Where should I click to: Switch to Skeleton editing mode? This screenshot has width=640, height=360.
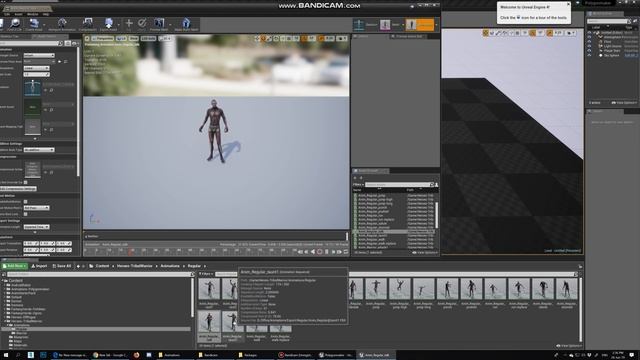365,24
